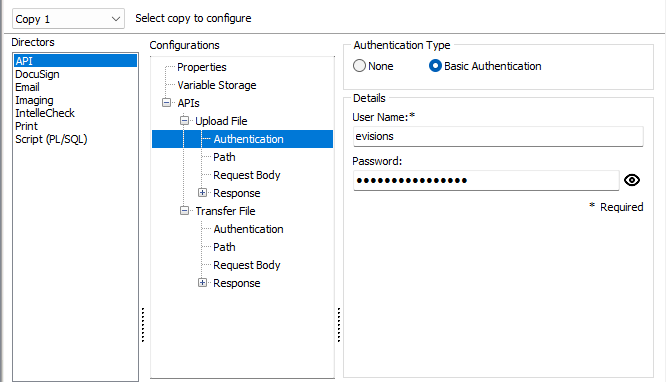Click the splitter grip between Configurations and Details
Image resolution: width=666 pixels, height=382 pixels.
339,325
